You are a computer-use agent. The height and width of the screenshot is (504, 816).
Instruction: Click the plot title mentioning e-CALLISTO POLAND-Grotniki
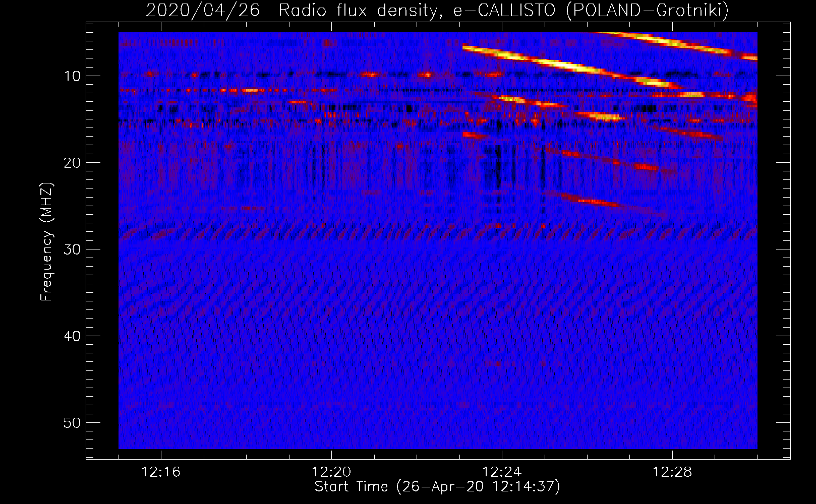coord(437,10)
